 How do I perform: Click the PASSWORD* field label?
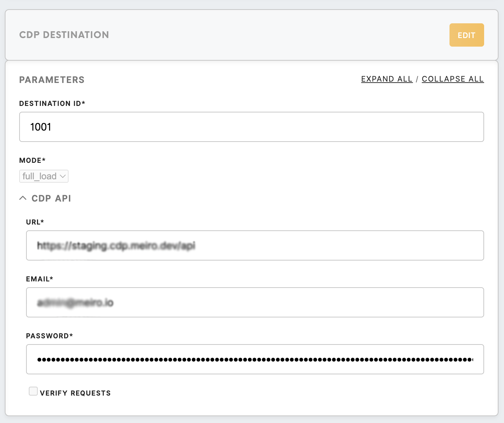[x=49, y=336]
